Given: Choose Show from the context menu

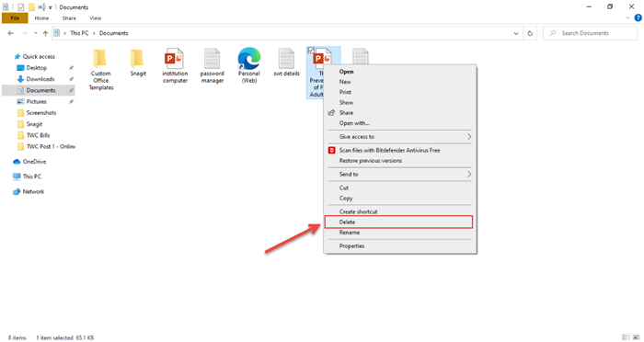Looking at the screenshot, I should [400, 103].
